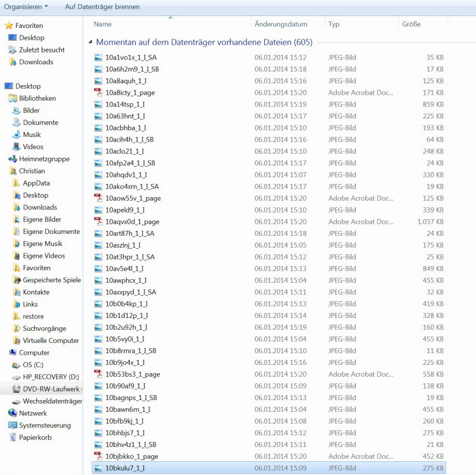Select the PDF icon of 10a8icty_1_page
The height and width of the screenshot is (475, 476).
(x=99, y=93)
